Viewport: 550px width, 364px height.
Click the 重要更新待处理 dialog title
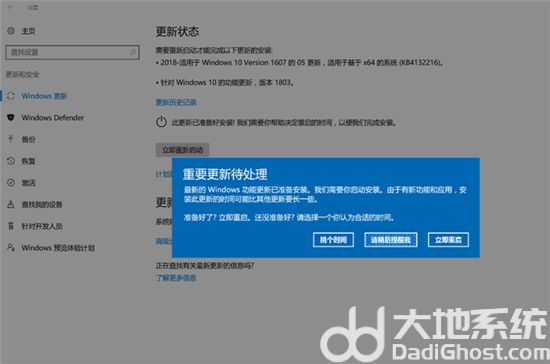225,174
